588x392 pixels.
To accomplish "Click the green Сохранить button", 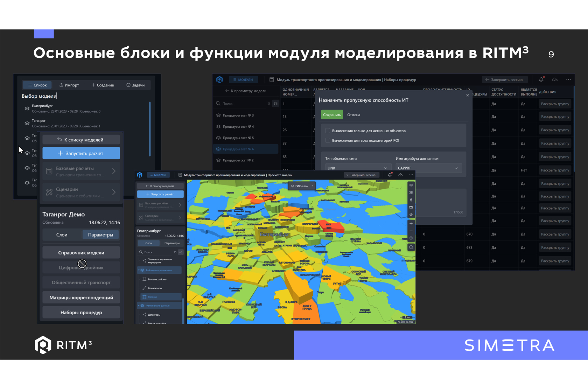I will (332, 115).
